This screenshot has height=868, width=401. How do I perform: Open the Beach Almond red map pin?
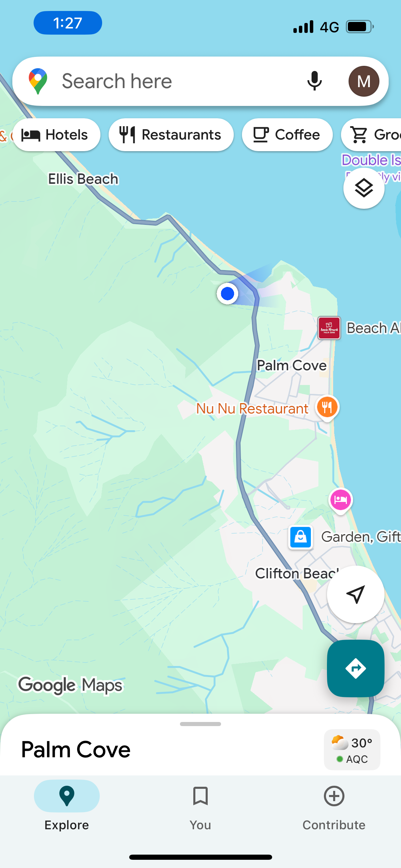[x=329, y=328]
